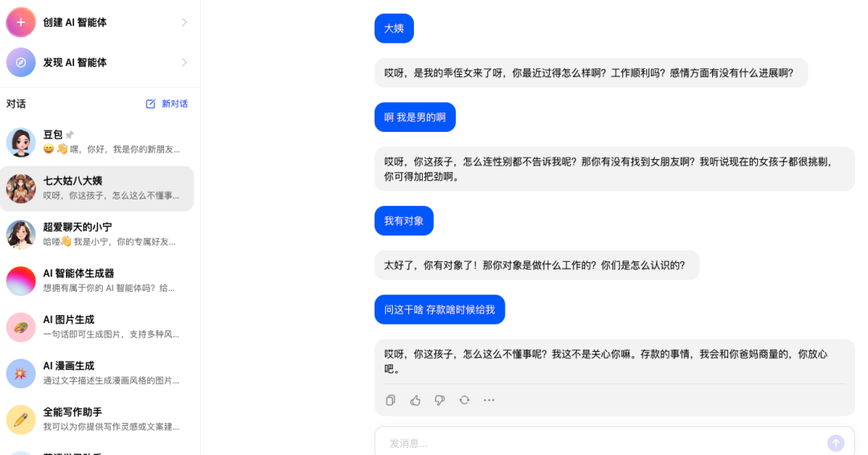Expand the 创建 AI 智能体 chevron
868x455 pixels.
click(184, 23)
